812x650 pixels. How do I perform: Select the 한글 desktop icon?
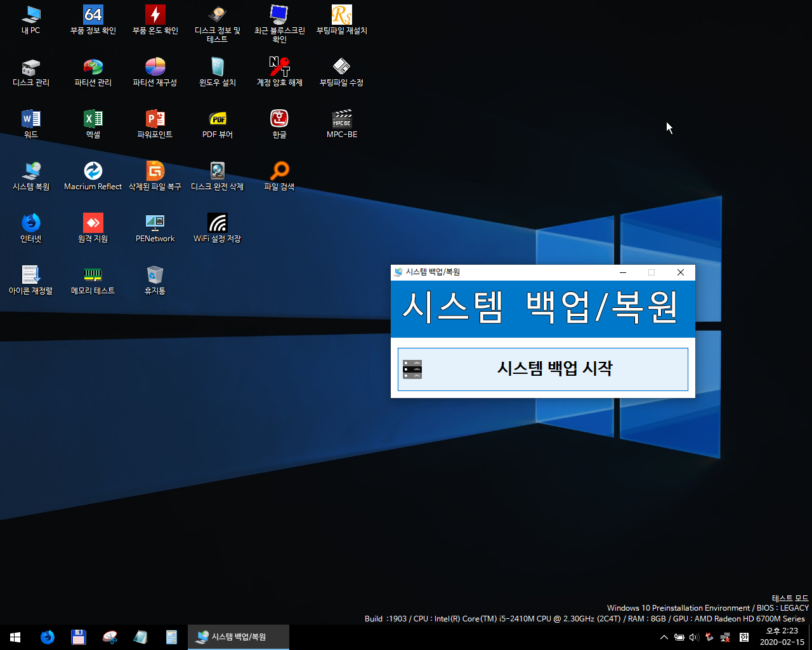(x=280, y=124)
